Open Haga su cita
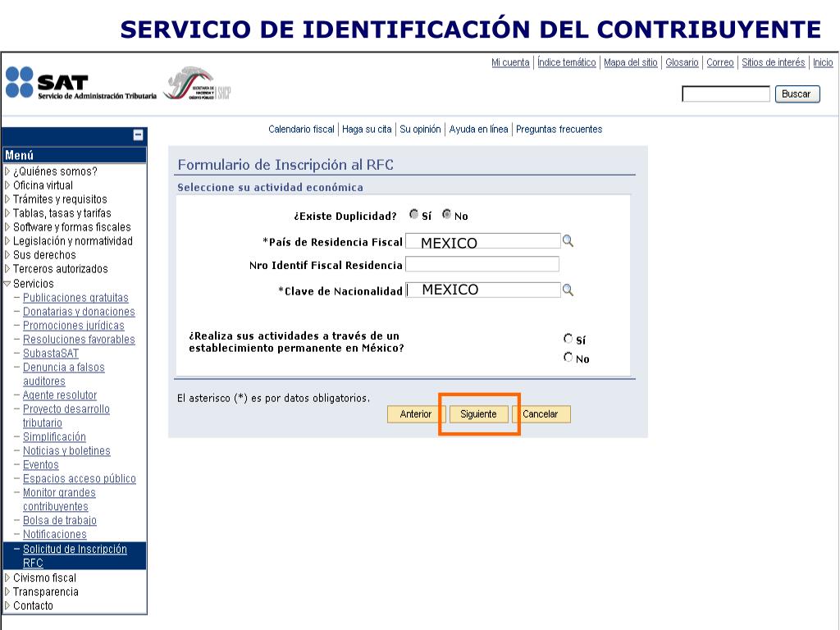 coord(367,129)
